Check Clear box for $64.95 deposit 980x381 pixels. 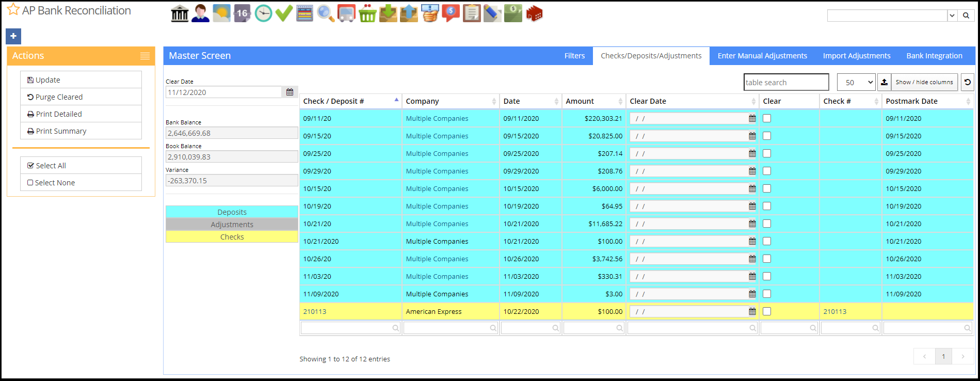point(767,206)
